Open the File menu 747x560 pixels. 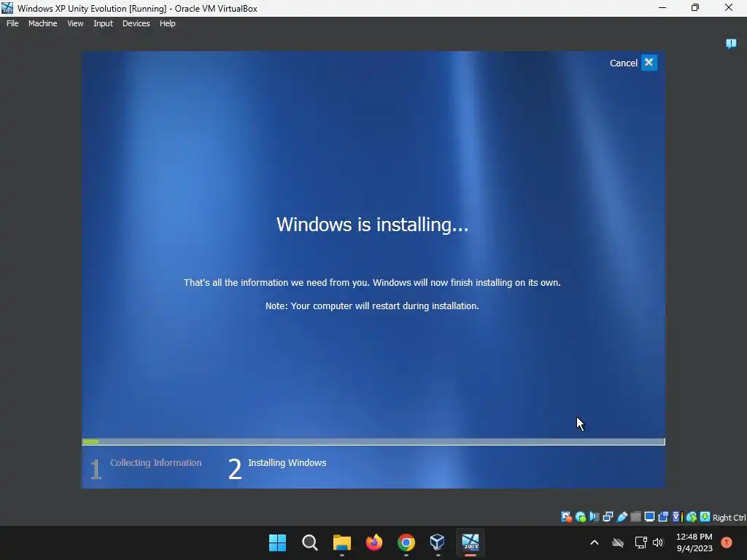(x=12, y=23)
